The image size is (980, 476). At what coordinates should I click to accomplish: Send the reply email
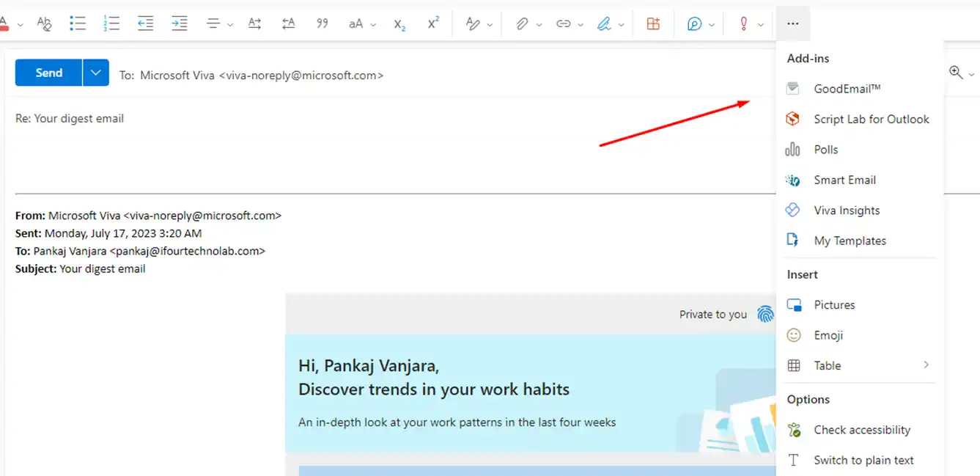[48, 73]
